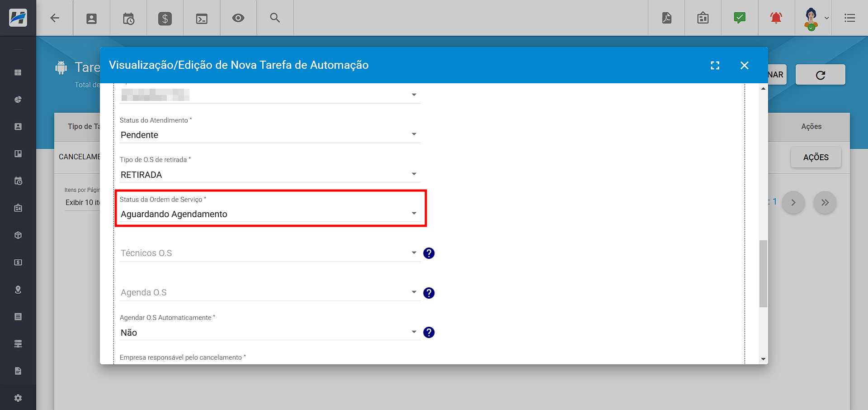Close the automation task dialog
The width and height of the screenshot is (868, 410).
coord(744,65)
